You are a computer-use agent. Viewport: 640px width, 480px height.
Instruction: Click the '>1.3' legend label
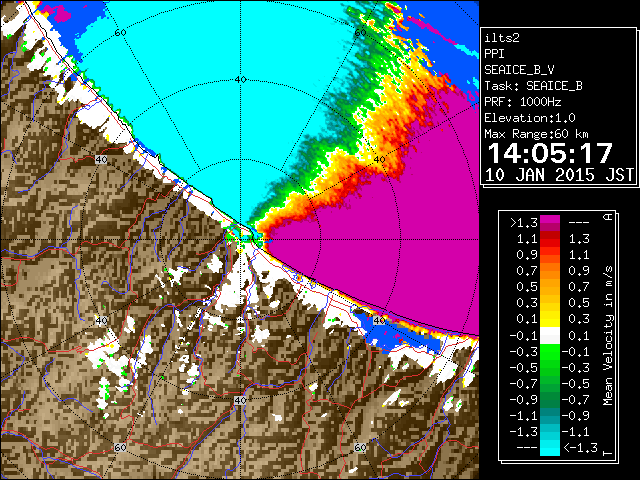tap(523, 223)
